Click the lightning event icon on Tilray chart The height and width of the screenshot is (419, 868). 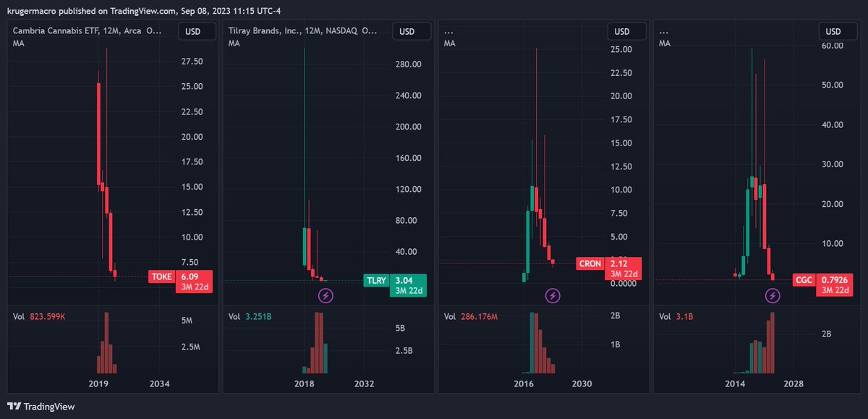[326, 295]
